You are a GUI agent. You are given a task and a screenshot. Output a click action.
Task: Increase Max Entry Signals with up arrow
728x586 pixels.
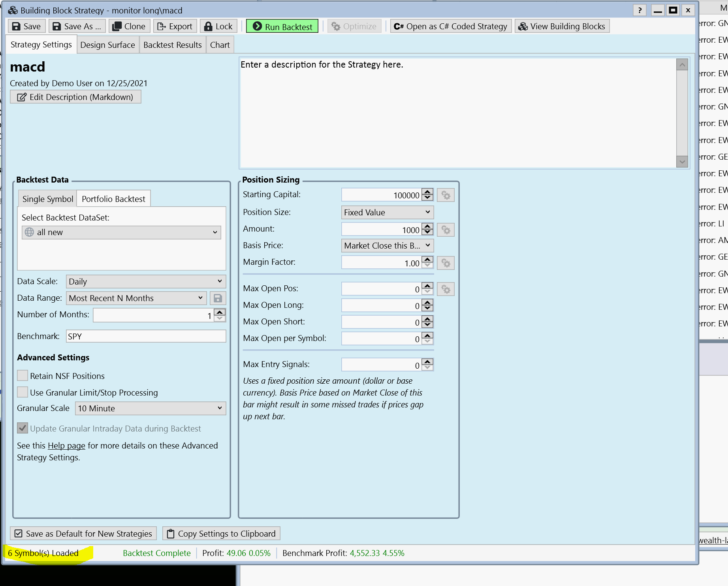(427, 362)
